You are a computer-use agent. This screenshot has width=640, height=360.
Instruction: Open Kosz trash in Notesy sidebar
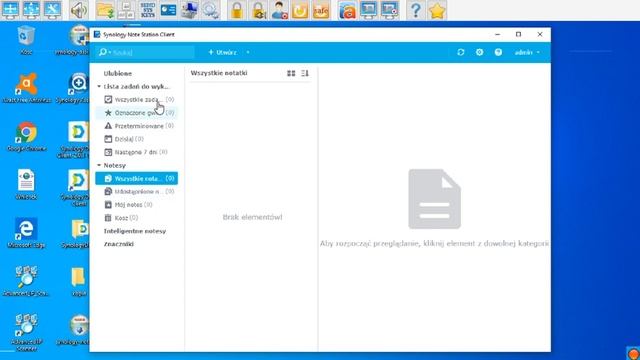(137, 218)
